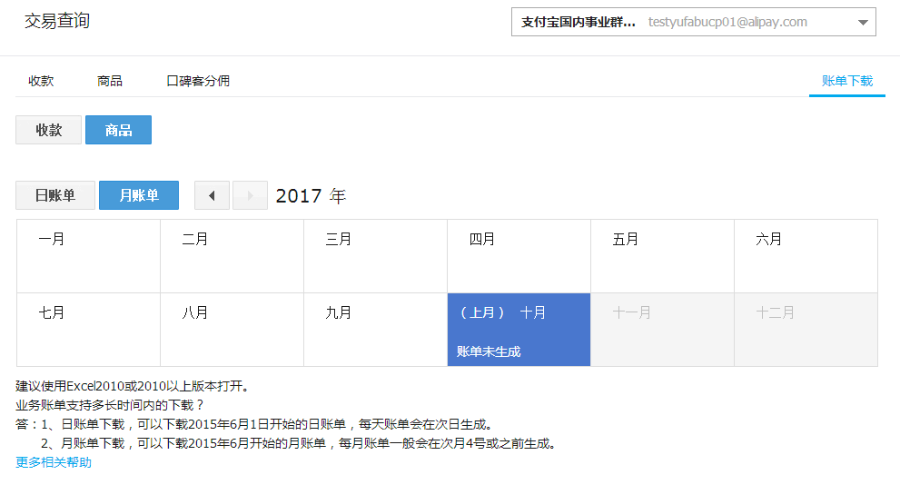This screenshot has height=479, width=900.
Task: Select the 八月 month cell
Action: (x=232, y=329)
